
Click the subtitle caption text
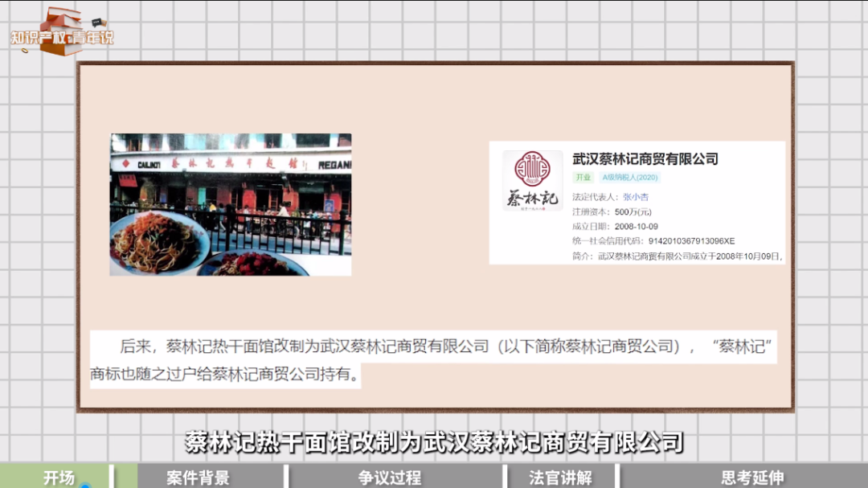(x=434, y=441)
